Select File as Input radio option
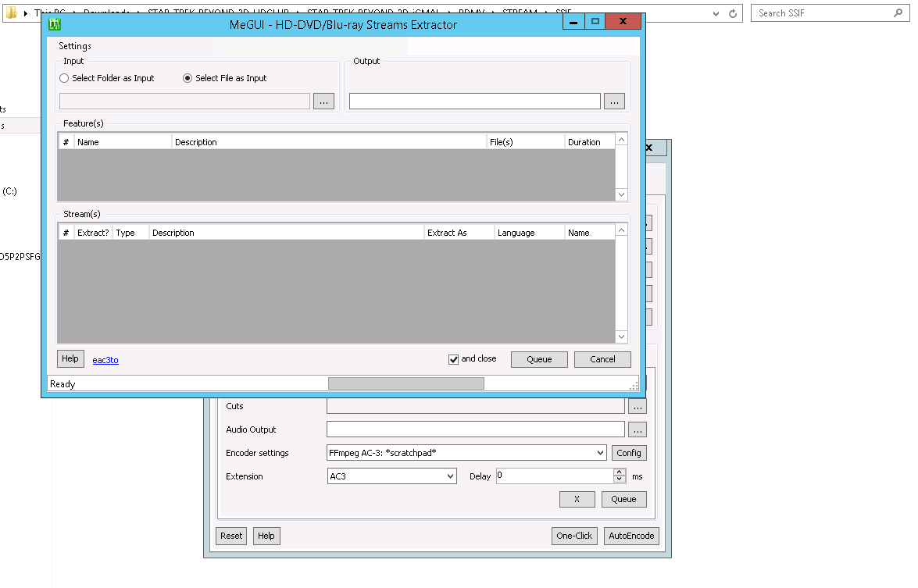 tap(225, 78)
